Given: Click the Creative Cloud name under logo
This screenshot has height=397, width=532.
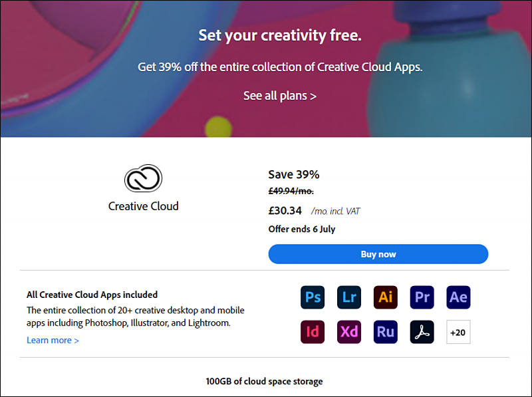Looking at the screenshot, I should [x=143, y=206].
